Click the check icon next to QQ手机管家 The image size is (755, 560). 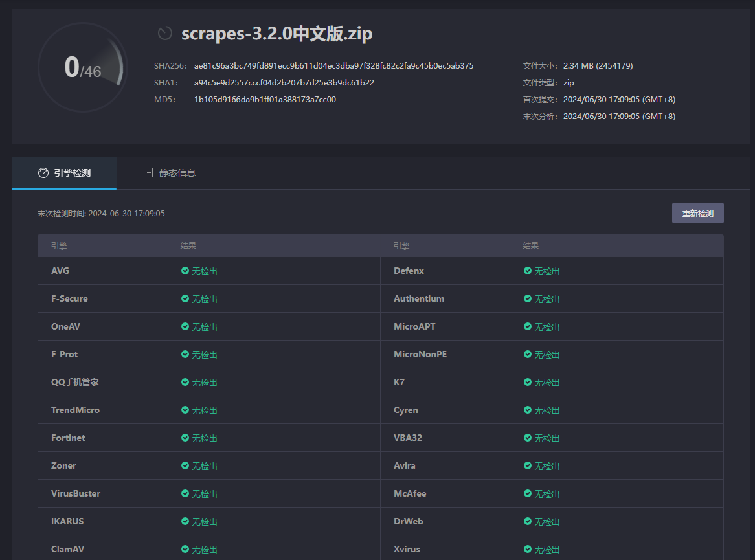pos(185,382)
